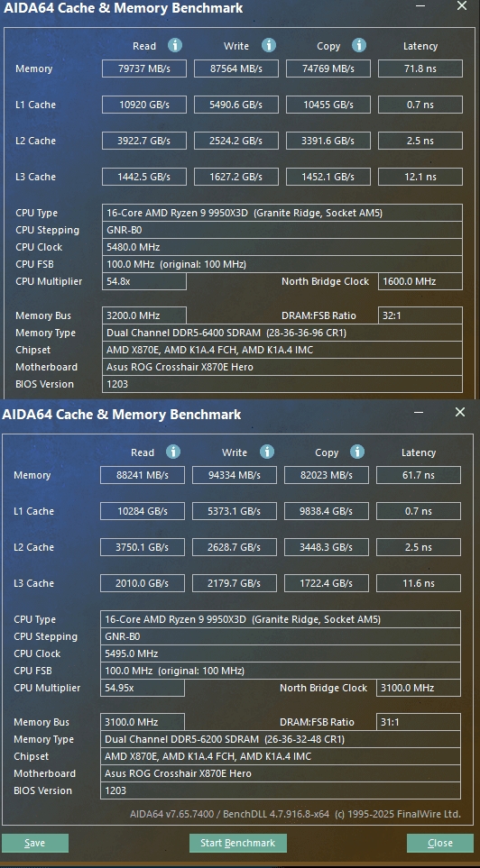Select memory latency 61.7 ns
Viewport: 480px width, 868px height.
(419, 475)
